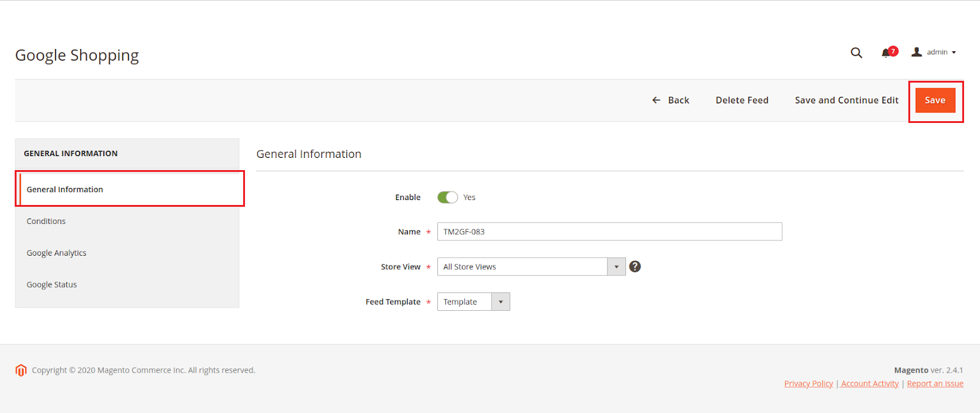Click the help question mark beside Store View
980x413 pixels.
click(635, 266)
